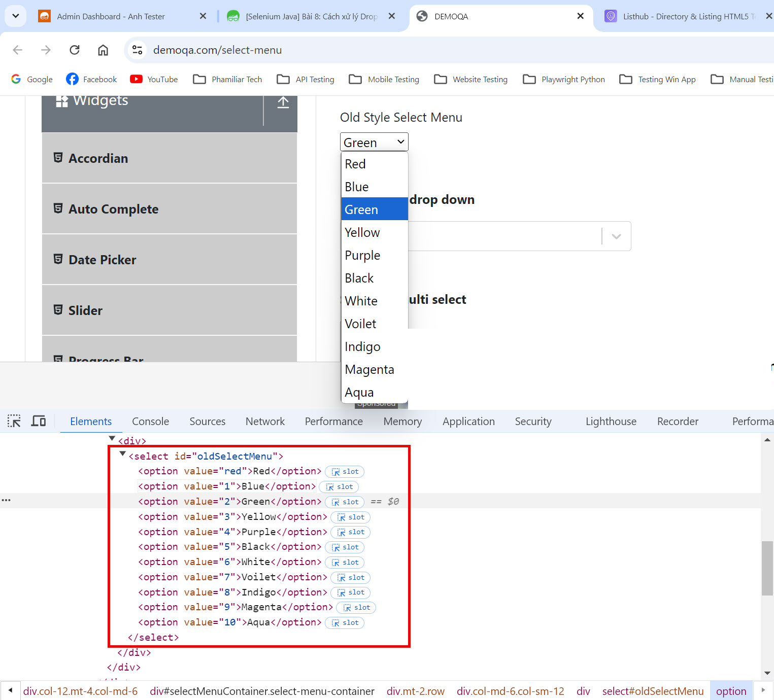Click the address bar URL demoqa.com/select-menu
Screen dimensions: 774x700
pos(217,50)
